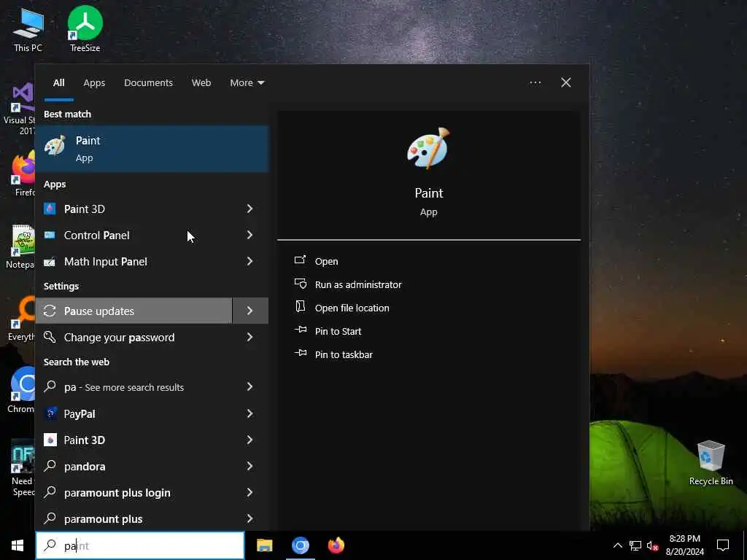Image resolution: width=747 pixels, height=560 pixels.
Task: Expand the Change your password chevron
Action: coord(249,337)
